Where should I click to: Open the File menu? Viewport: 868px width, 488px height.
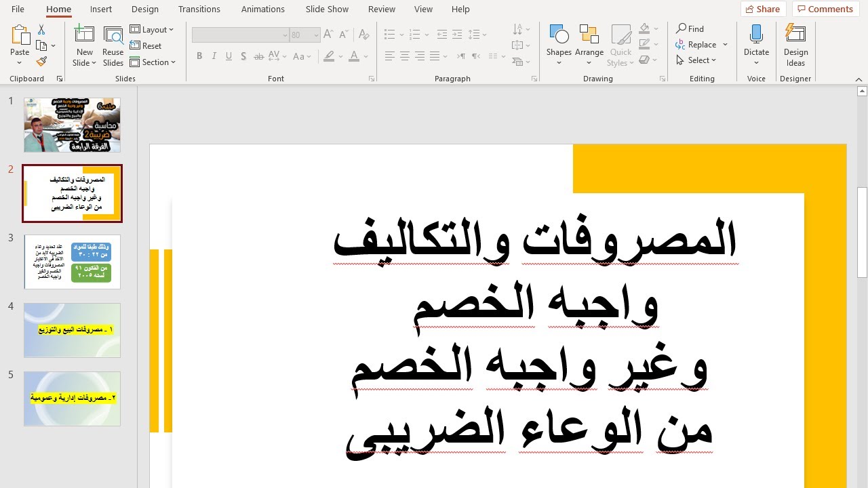[18, 9]
